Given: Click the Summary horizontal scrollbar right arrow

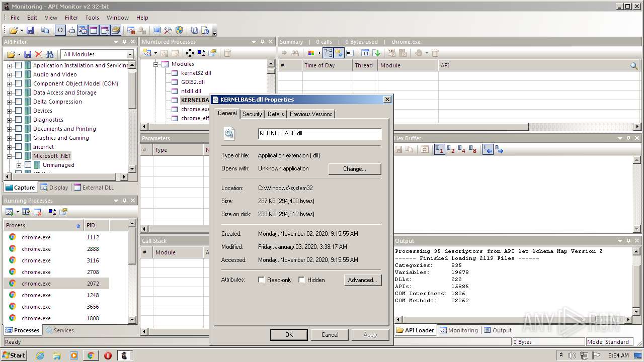Looking at the screenshot, I should 637,127.
